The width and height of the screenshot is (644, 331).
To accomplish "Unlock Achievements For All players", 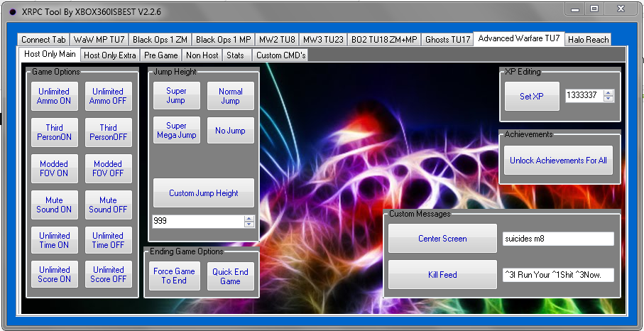I will point(558,161).
